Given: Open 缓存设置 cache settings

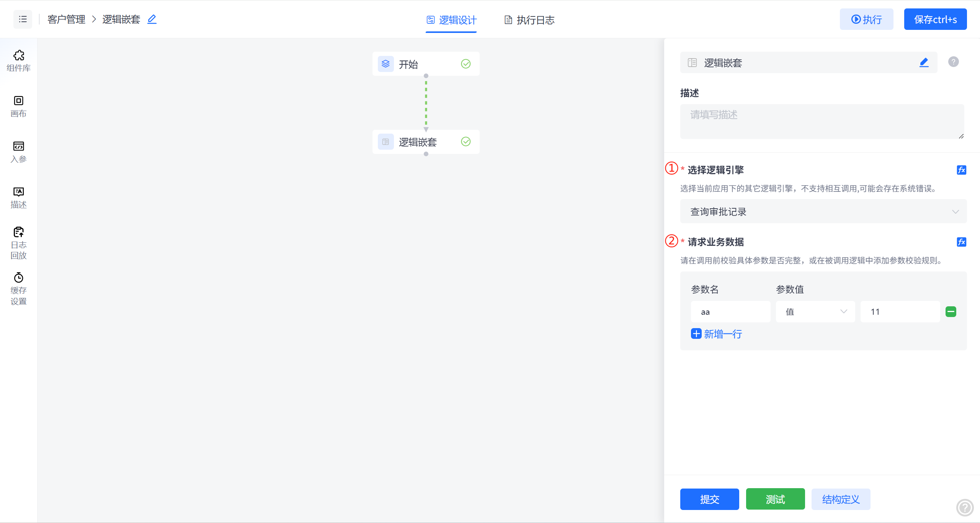Looking at the screenshot, I should (x=18, y=289).
